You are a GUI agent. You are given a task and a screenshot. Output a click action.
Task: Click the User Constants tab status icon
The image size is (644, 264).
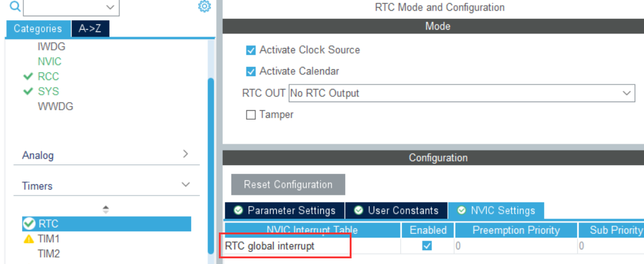coord(359,210)
